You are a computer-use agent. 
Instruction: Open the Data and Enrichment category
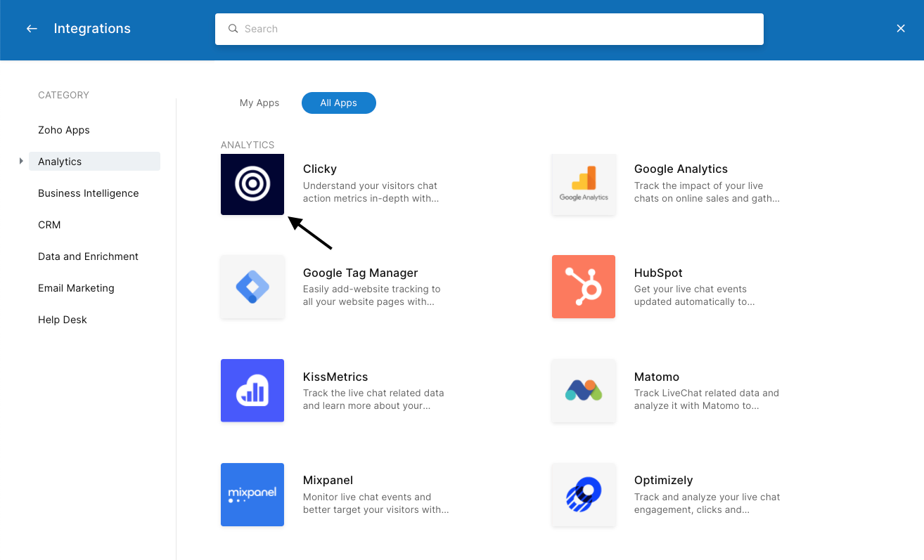(88, 256)
